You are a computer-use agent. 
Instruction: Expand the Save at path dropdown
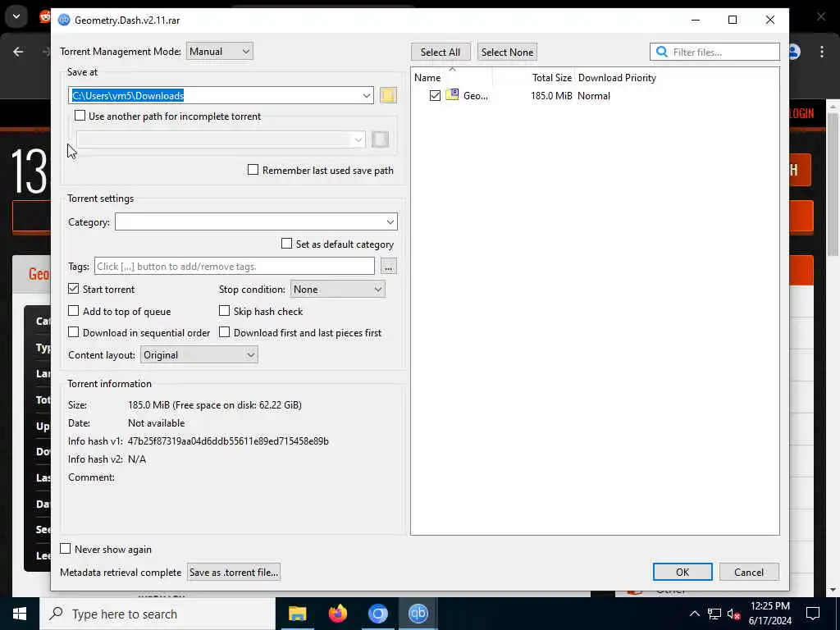[x=367, y=95]
